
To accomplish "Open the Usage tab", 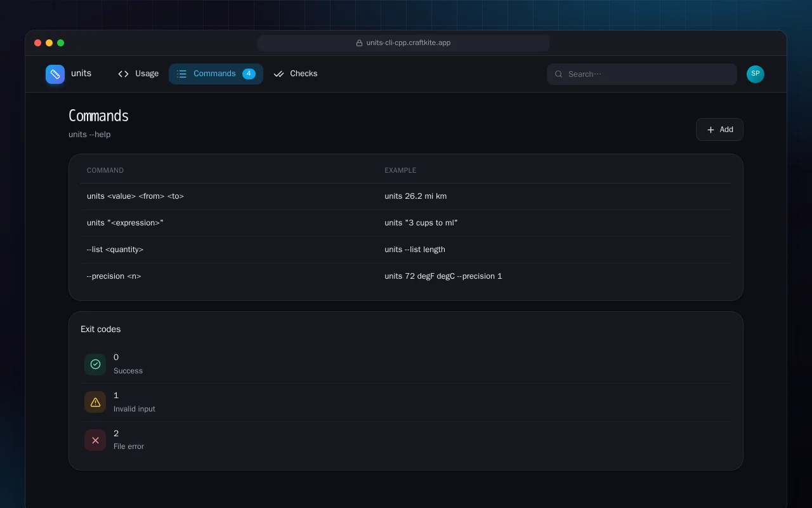I will coord(138,74).
